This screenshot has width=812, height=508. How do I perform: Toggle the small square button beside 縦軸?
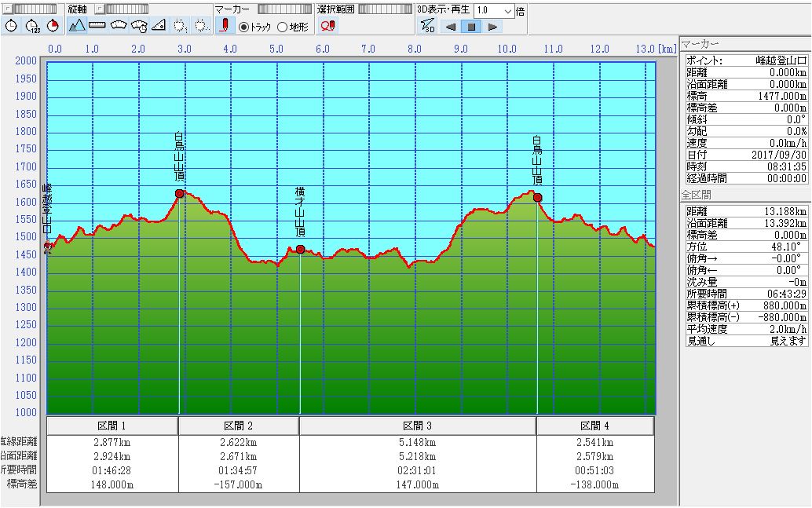[100, 9]
